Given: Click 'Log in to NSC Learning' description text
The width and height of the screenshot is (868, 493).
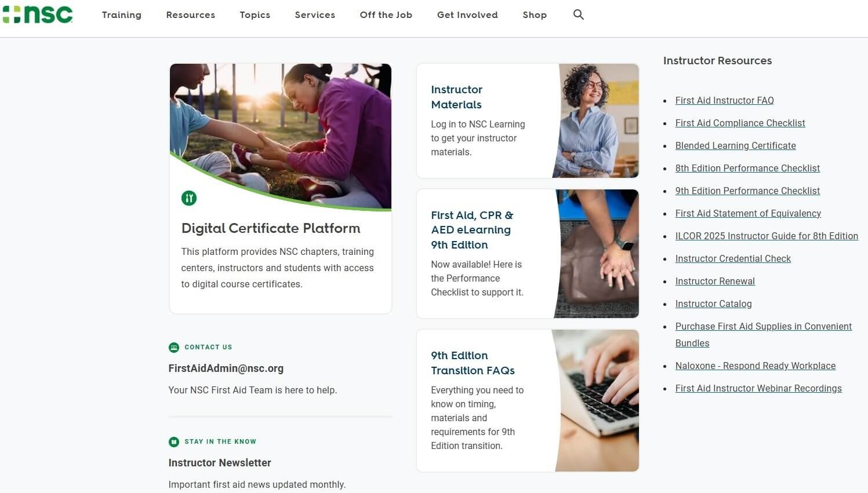Looking at the screenshot, I should pyautogui.click(x=478, y=138).
